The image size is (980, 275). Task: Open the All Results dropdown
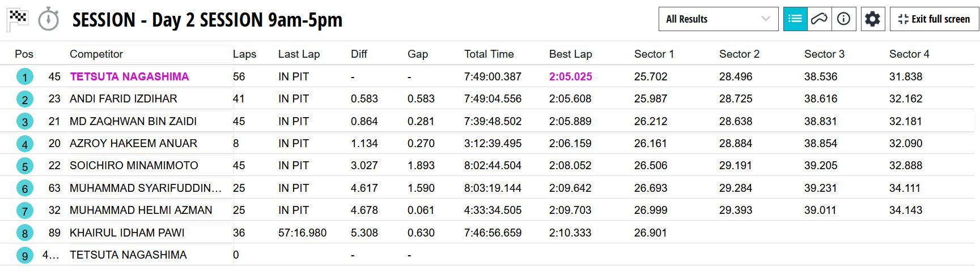click(718, 19)
